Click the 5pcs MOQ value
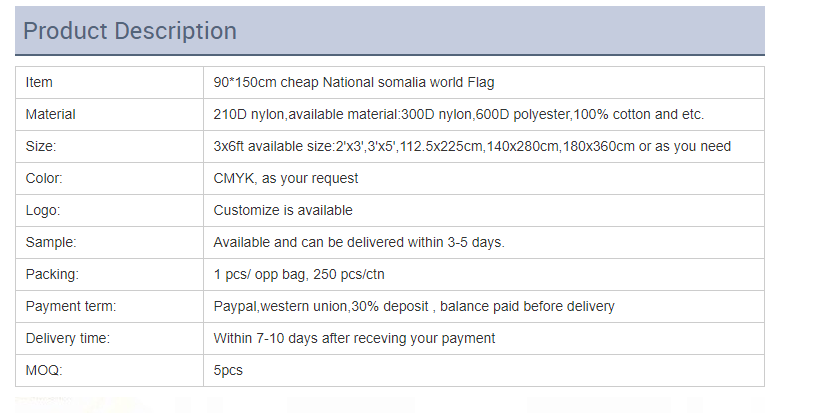This screenshot has height=413, width=826. coord(228,370)
